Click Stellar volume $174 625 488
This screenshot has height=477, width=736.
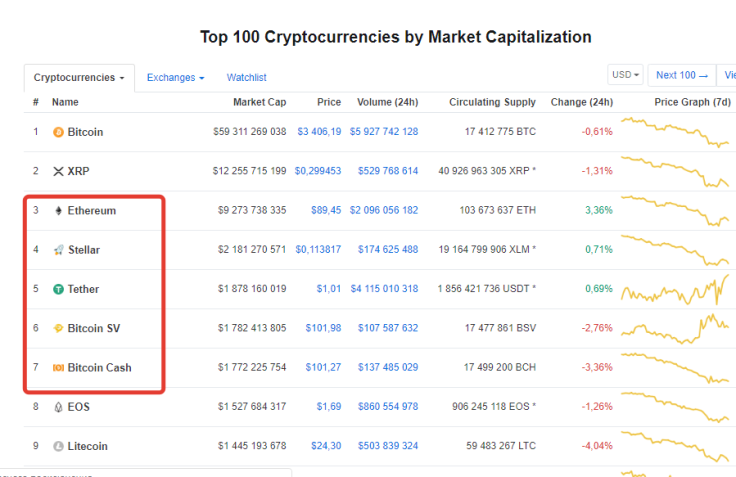[388, 250]
